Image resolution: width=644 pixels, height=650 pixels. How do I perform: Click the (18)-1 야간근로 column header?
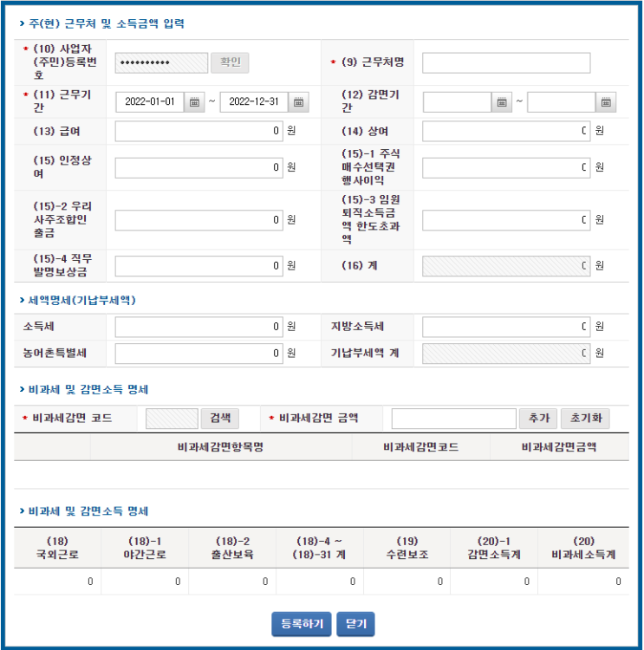click(145, 548)
